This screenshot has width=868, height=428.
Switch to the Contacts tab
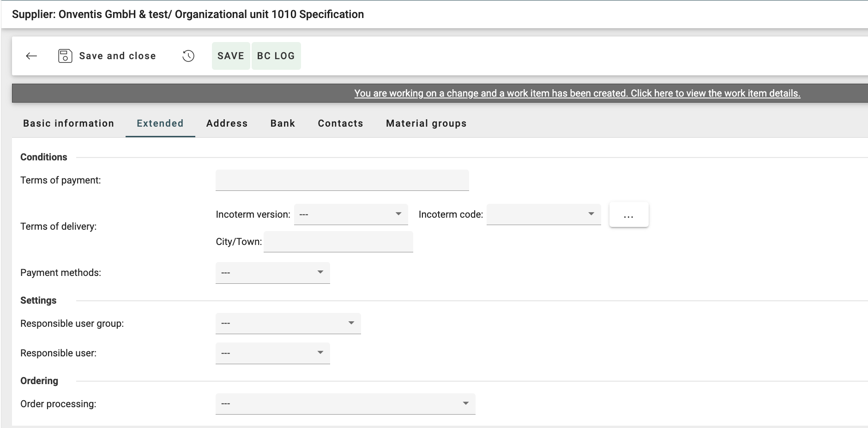(340, 123)
